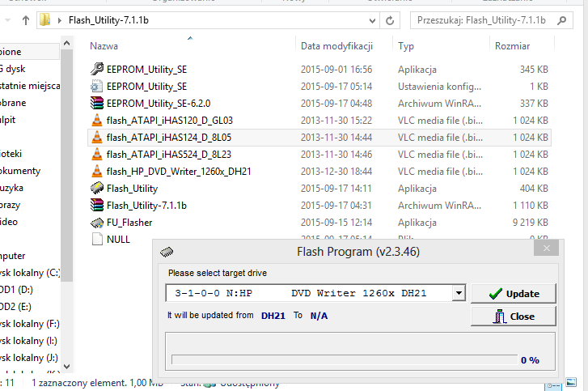Open the 'okumenty' library in sidebar

point(20,171)
